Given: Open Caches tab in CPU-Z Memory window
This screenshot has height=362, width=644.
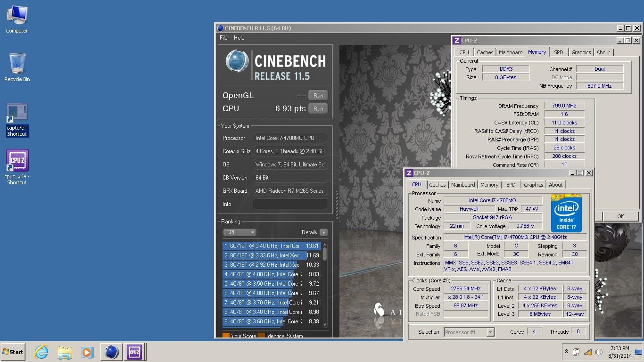Looking at the screenshot, I should point(485,52).
